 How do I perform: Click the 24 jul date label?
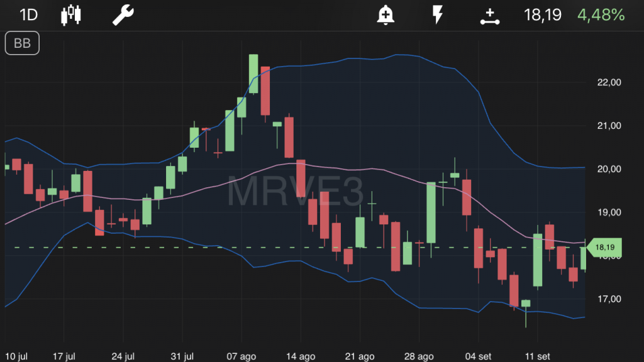[x=123, y=356]
